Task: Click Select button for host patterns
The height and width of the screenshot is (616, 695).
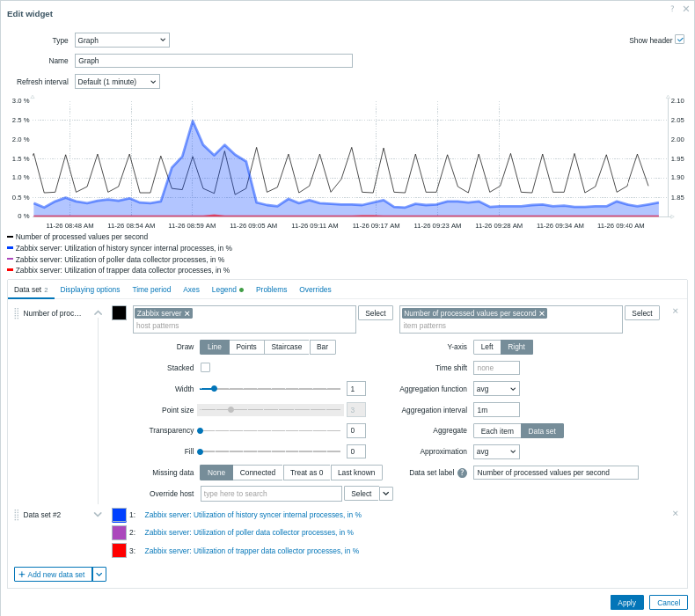Action: [x=376, y=313]
